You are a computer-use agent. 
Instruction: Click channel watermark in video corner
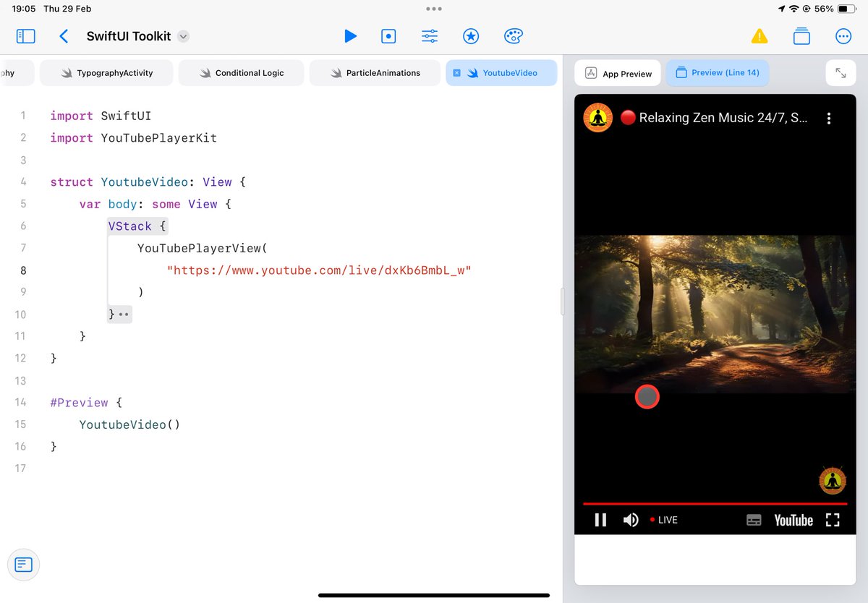point(833,480)
